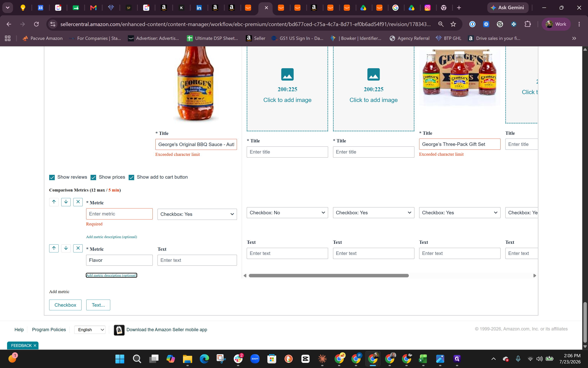Image resolution: width=588 pixels, height=368 pixels.
Task: Open Microsoft Edge from the taskbar
Action: click(x=204, y=359)
